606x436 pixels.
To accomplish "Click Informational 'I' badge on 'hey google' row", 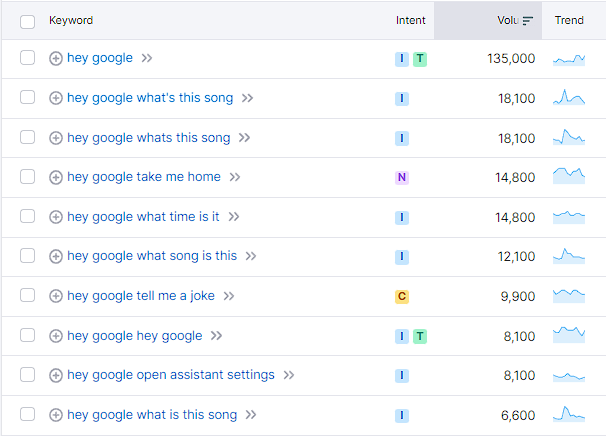I will (x=402, y=59).
